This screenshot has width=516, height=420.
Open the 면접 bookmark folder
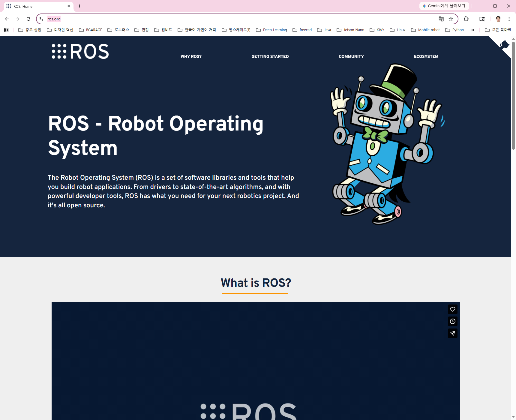[x=142, y=30]
